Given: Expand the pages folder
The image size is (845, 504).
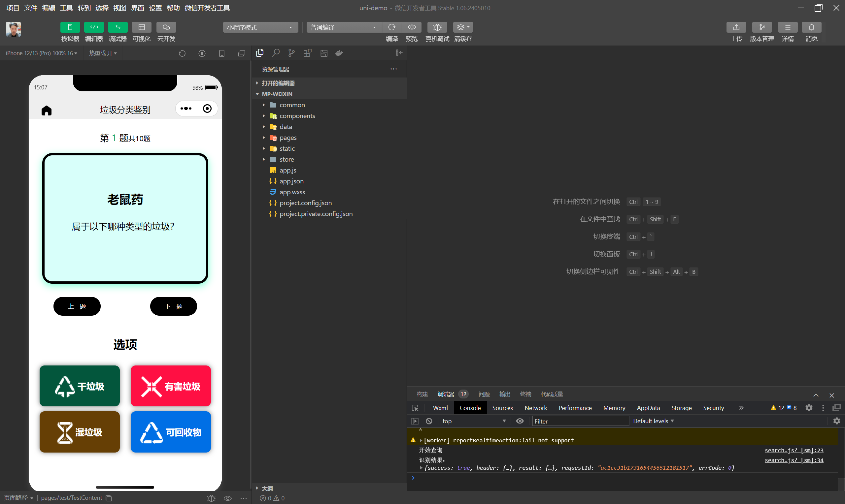Looking at the screenshot, I should (288, 138).
